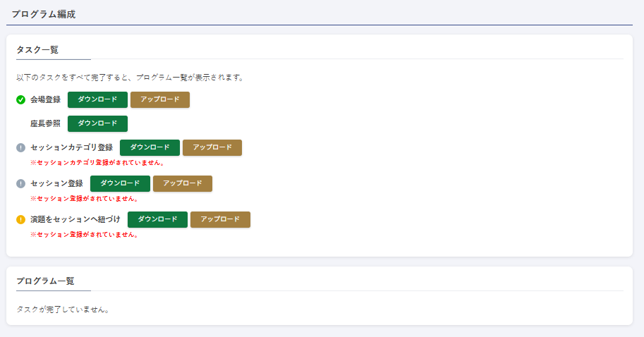Download the 演題をセッションへ紐づけ file
The width and height of the screenshot is (644, 337).
[157, 219]
